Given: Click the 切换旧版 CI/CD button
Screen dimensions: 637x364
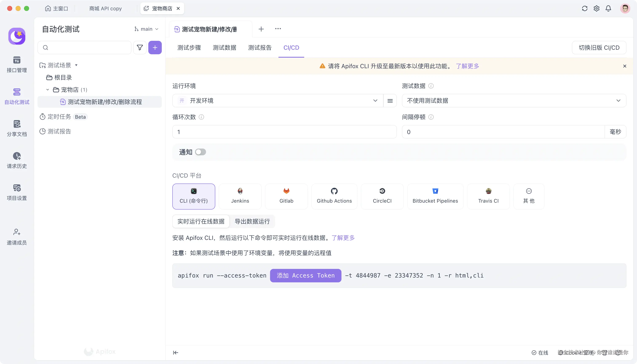Looking at the screenshot, I should pyautogui.click(x=599, y=48).
